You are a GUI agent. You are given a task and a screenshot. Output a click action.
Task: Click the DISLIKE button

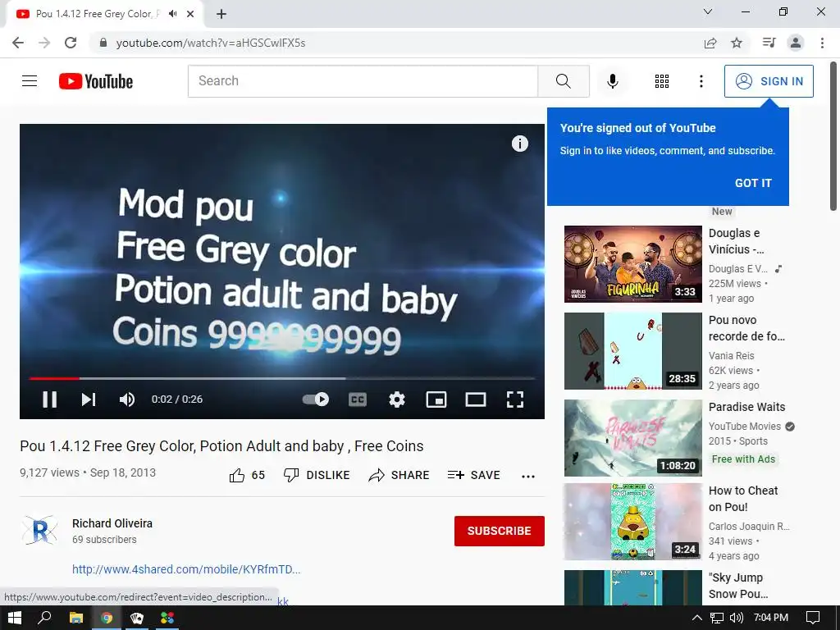coord(317,475)
